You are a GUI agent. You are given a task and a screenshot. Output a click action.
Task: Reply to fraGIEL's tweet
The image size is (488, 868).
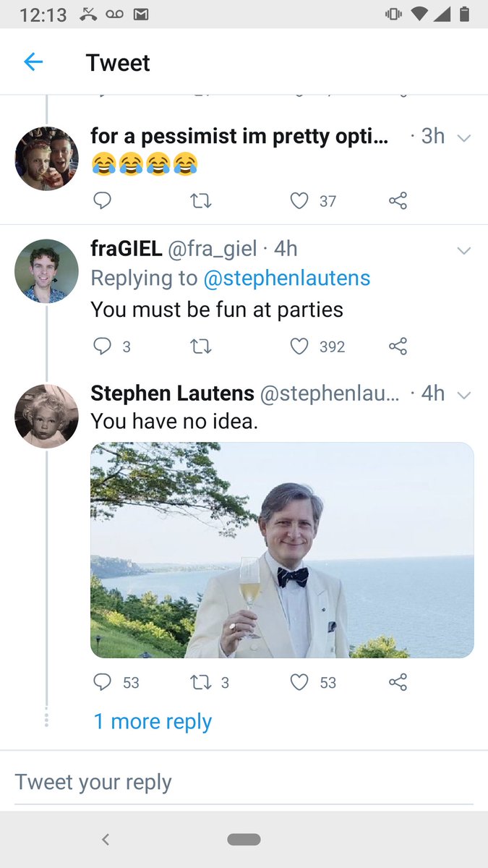point(103,346)
